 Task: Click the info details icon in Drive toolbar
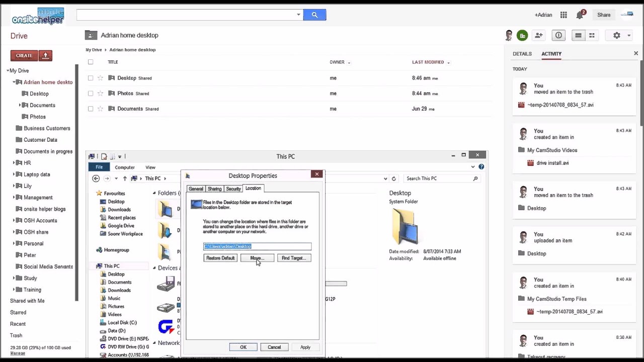point(558,35)
